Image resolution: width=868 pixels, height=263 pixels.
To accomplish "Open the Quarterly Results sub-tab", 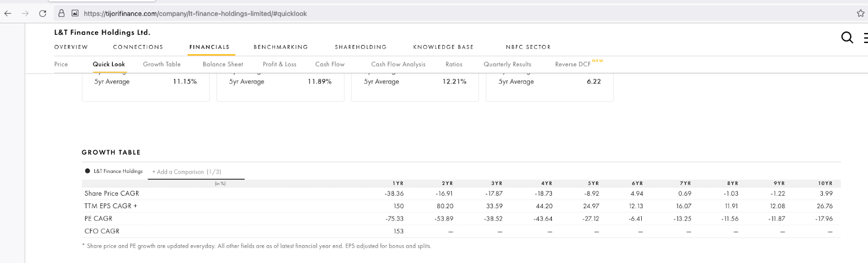I will 507,64.
